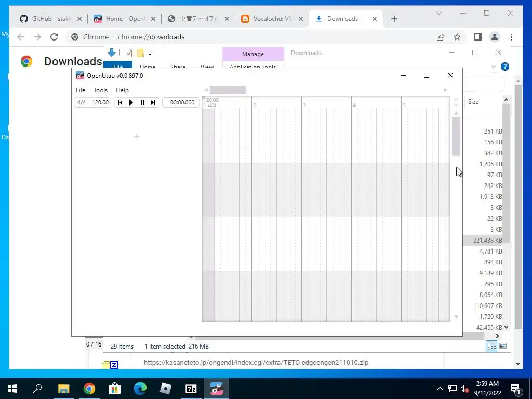This screenshot has height=399, width=532.
Task: Open Chrome tab search chevron
Action: (438, 13)
